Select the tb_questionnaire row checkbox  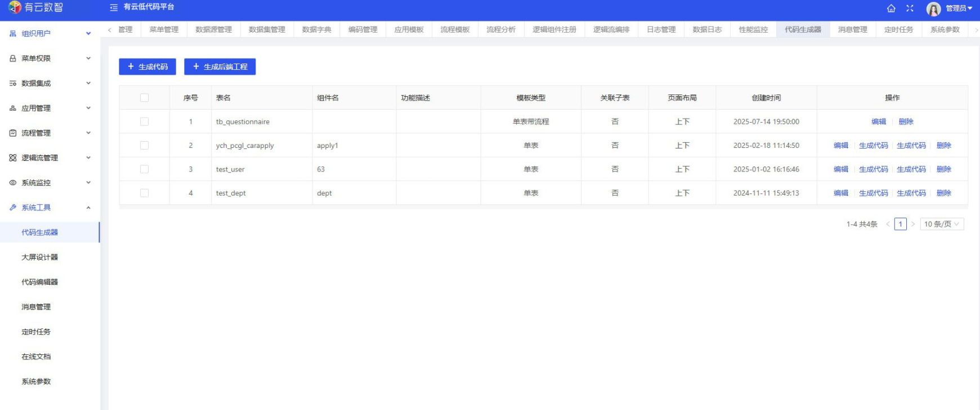(x=144, y=121)
